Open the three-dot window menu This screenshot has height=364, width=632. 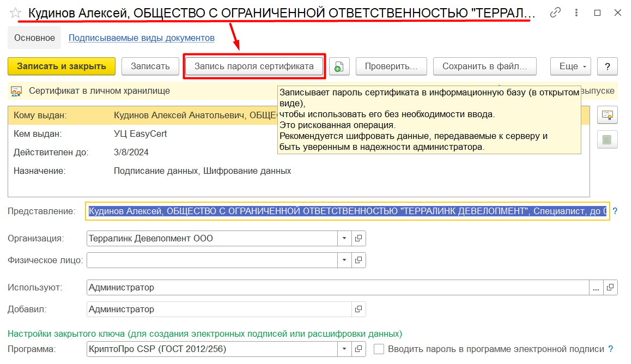tap(576, 13)
